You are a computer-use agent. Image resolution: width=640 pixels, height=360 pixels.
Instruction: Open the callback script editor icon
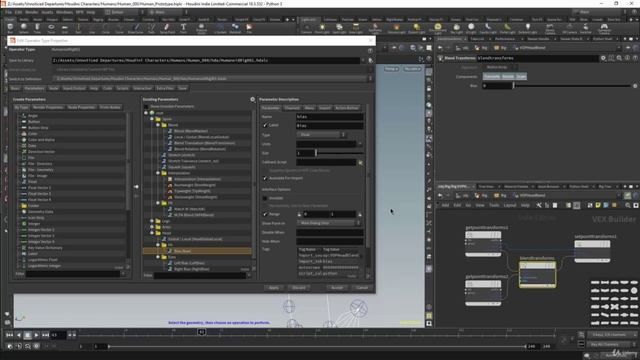click(x=360, y=162)
